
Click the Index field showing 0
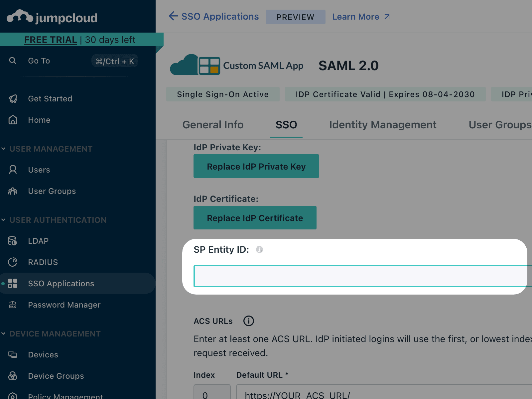coord(212,392)
